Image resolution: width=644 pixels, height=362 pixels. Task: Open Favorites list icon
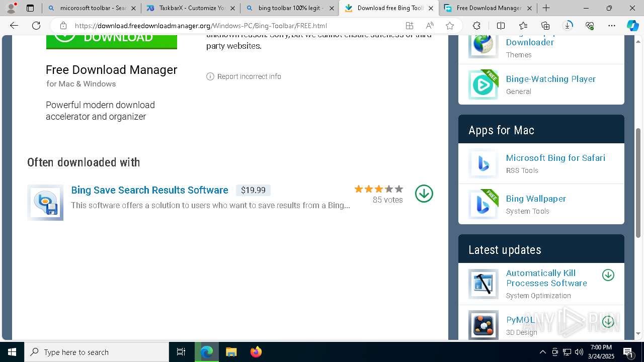point(523,26)
